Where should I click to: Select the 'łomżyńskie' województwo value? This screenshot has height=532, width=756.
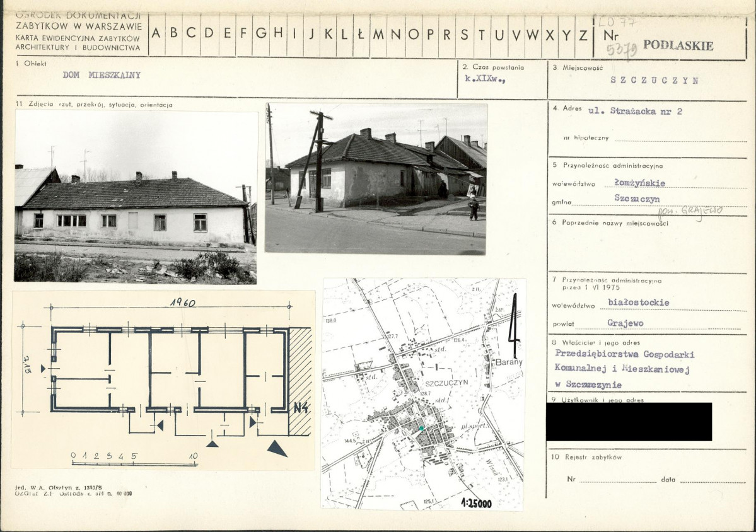click(x=640, y=183)
